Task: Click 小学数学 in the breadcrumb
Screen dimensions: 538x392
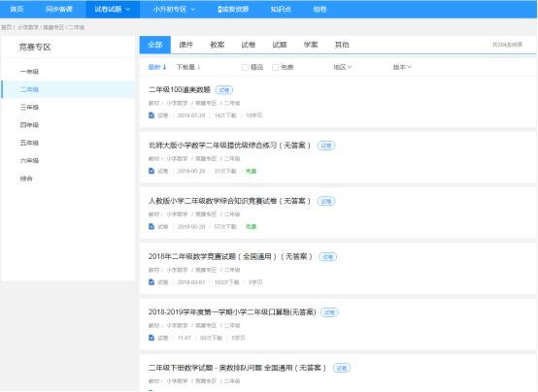Action: point(28,27)
